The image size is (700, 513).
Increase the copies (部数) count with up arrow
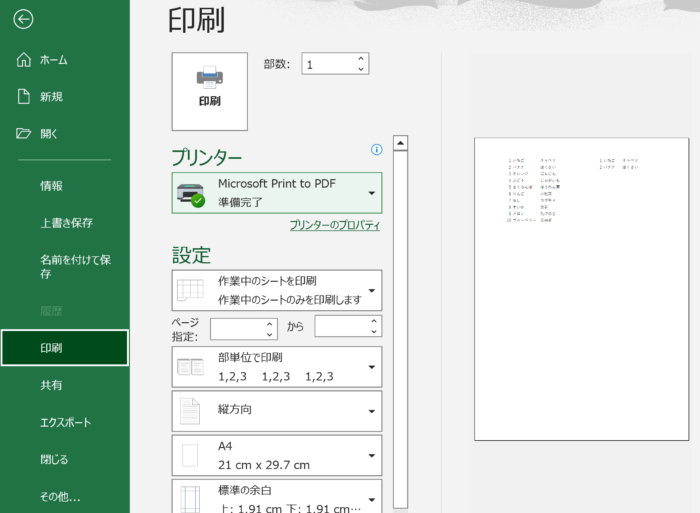[x=361, y=59]
